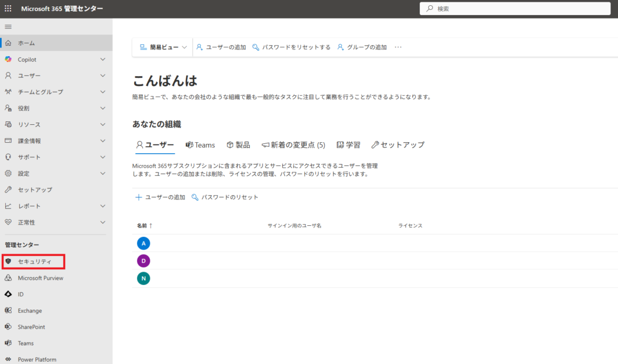Screen dimensions: 618x364
Task: Open the more actions ellipsis menu
Action: pyautogui.click(x=398, y=47)
